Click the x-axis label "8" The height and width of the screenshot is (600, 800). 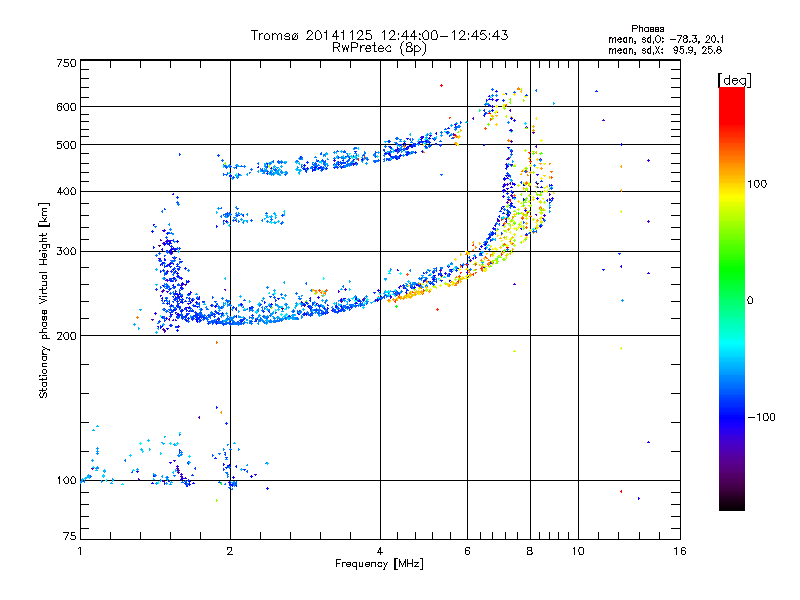[x=530, y=551]
